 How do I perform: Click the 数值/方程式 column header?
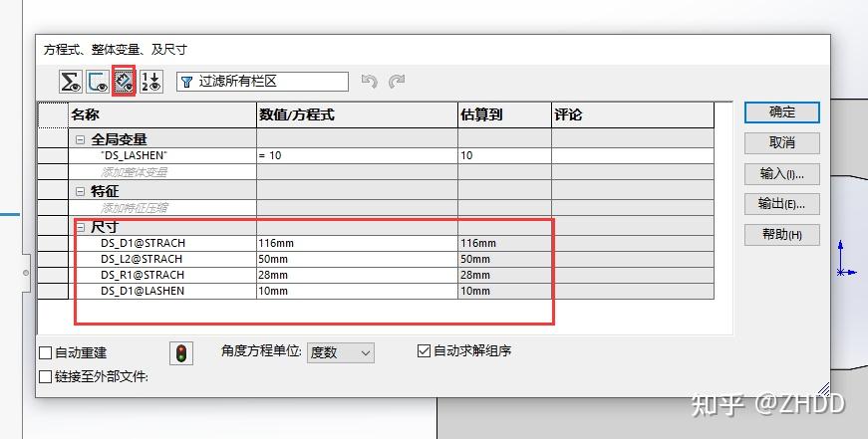click(x=357, y=115)
